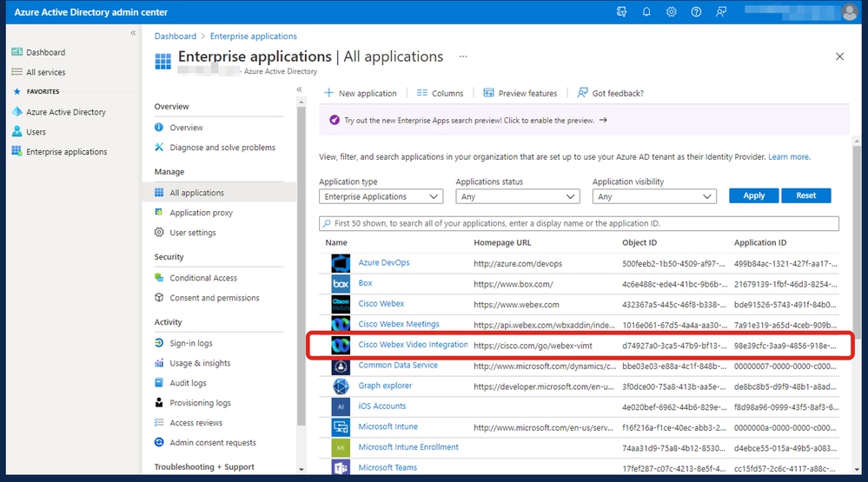The height and width of the screenshot is (482, 868).
Task: Open Preview features
Action: tap(520, 93)
